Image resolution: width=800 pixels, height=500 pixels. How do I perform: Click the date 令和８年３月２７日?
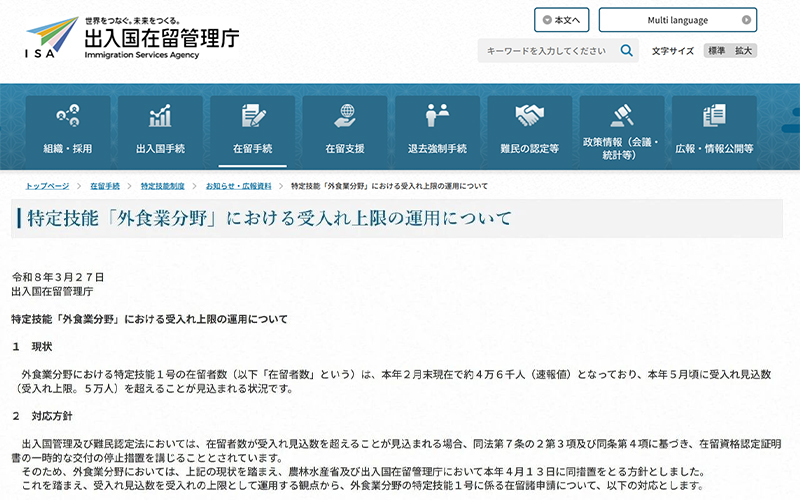point(58,277)
